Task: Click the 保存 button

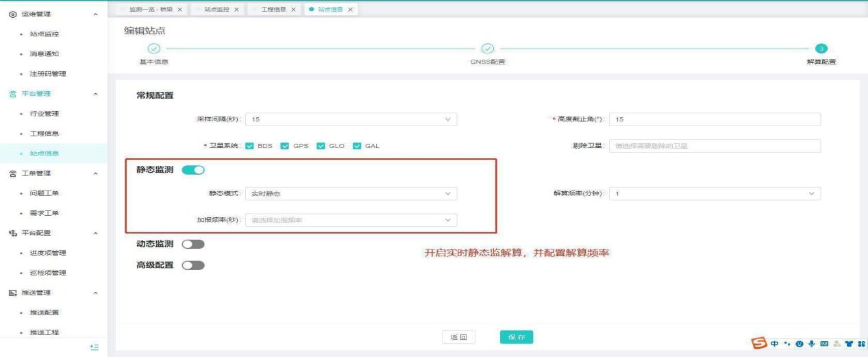Action: pos(516,337)
